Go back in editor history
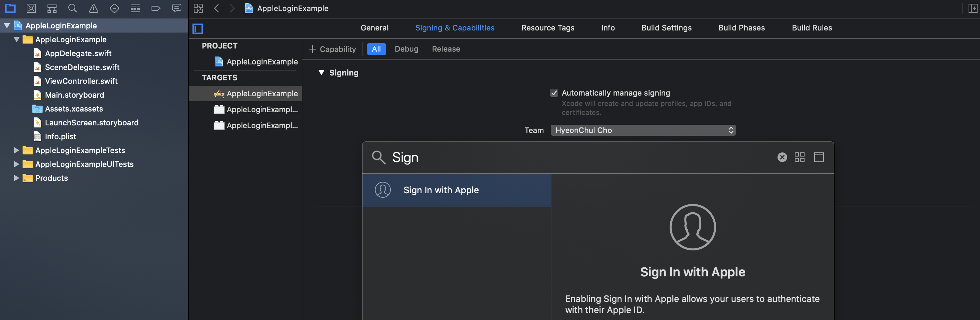 pos(216,8)
